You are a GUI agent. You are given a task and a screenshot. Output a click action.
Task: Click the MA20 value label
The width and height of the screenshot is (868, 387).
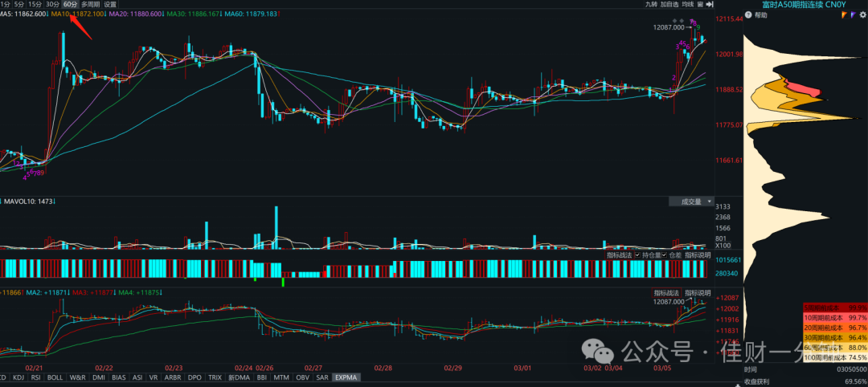pyautogui.click(x=138, y=13)
